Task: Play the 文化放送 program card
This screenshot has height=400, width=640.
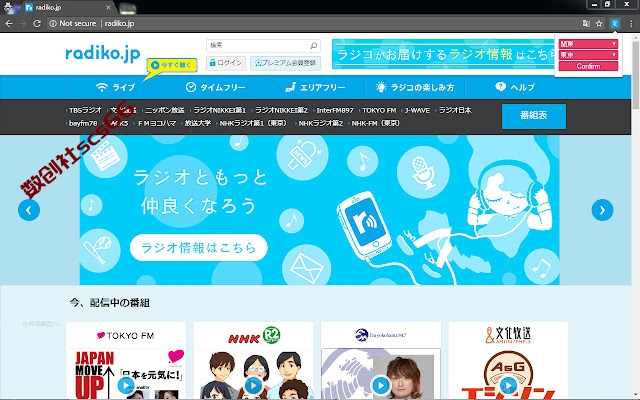Action: 508,385
